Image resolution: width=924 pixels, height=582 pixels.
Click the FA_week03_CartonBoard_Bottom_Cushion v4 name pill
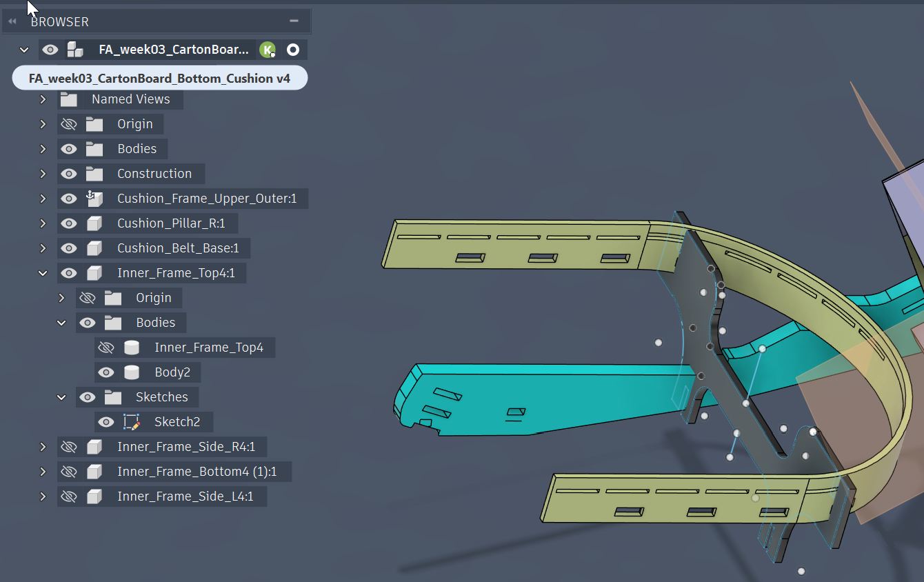click(159, 77)
